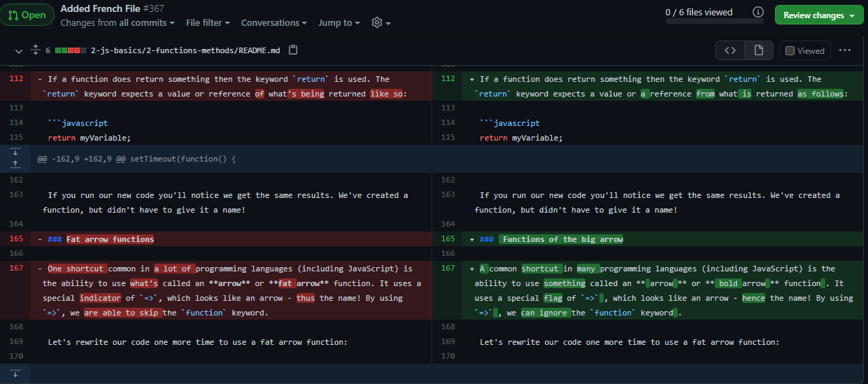Click the diffstat colored squares
868x384 pixels.
click(x=71, y=50)
